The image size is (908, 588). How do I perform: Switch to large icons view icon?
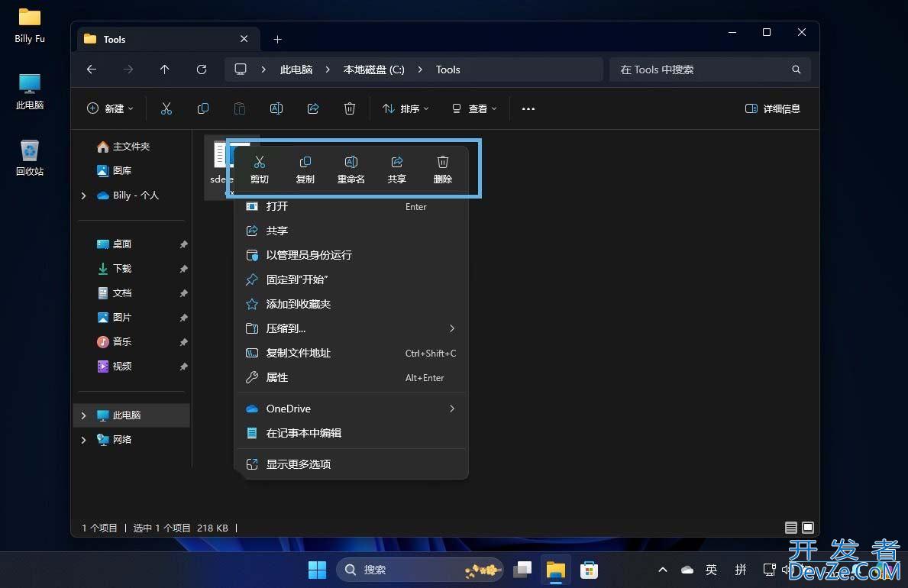pos(808,528)
